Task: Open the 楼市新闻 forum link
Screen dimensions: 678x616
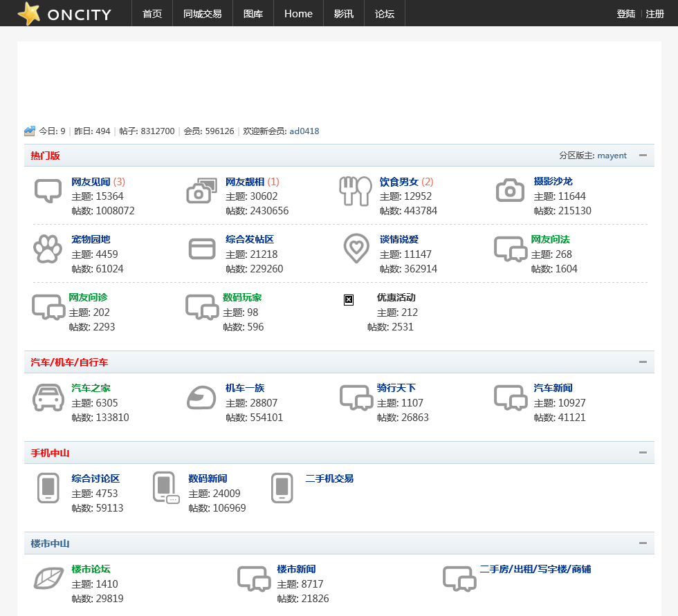Action: click(x=296, y=569)
